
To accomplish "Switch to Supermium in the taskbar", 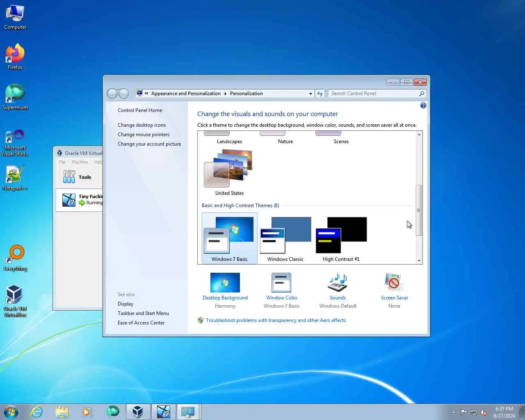I will coord(112,411).
